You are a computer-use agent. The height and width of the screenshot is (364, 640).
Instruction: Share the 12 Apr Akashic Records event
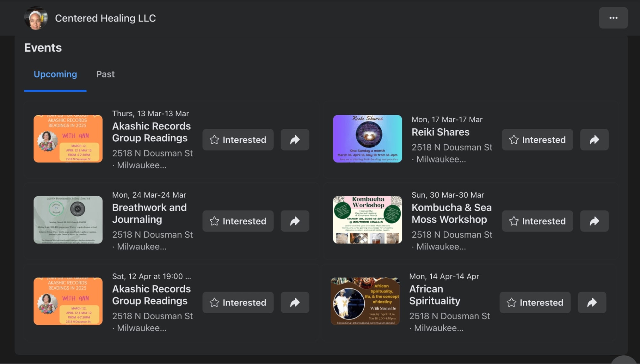point(295,303)
